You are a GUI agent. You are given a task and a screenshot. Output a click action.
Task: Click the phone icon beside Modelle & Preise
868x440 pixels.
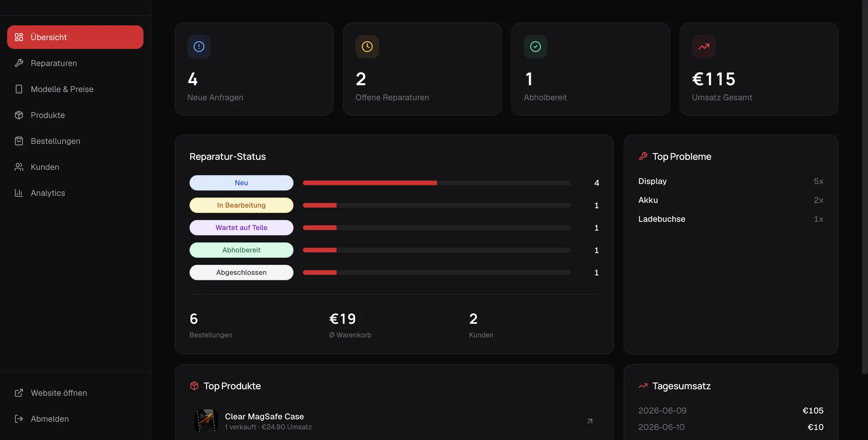(19, 89)
